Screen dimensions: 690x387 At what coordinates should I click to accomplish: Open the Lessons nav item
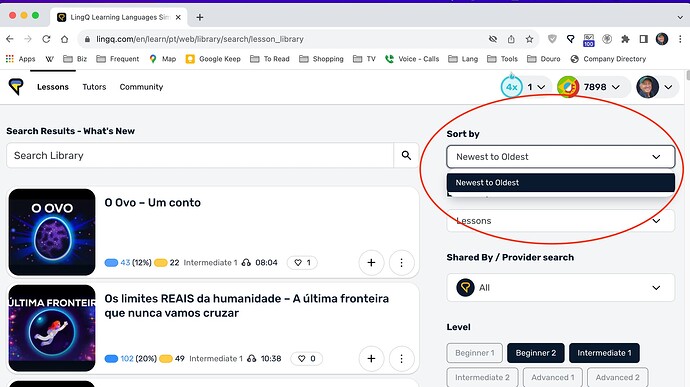(x=53, y=87)
